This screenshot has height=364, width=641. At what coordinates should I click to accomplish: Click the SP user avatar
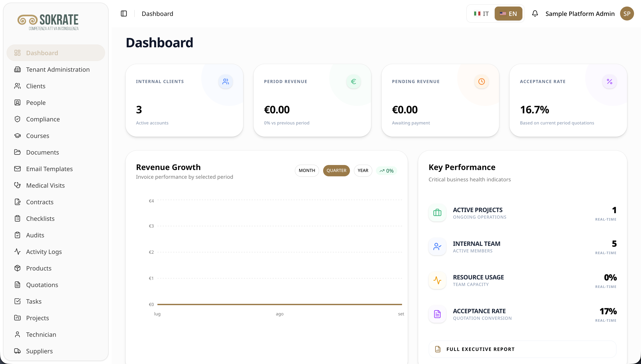(627, 14)
